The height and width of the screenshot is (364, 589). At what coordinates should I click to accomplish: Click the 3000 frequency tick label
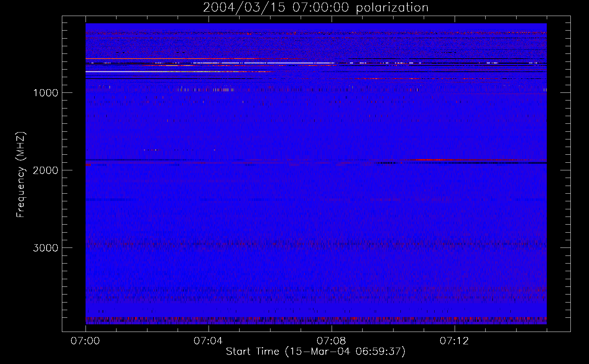[x=46, y=248]
